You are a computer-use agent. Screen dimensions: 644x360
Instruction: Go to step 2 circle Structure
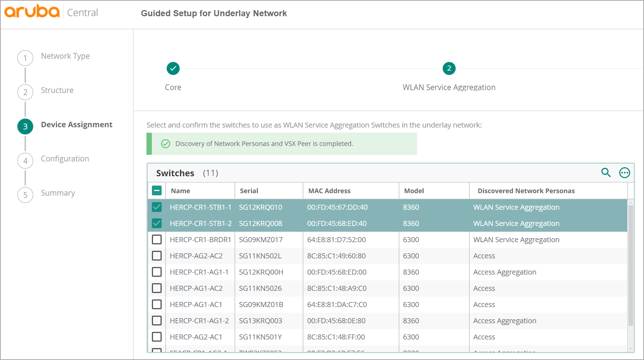tap(25, 92)
